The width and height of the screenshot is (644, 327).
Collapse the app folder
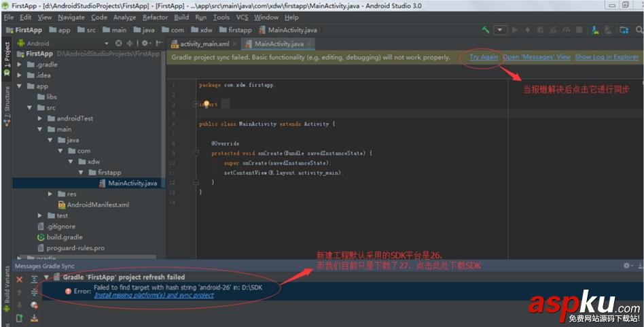(19, 86)
